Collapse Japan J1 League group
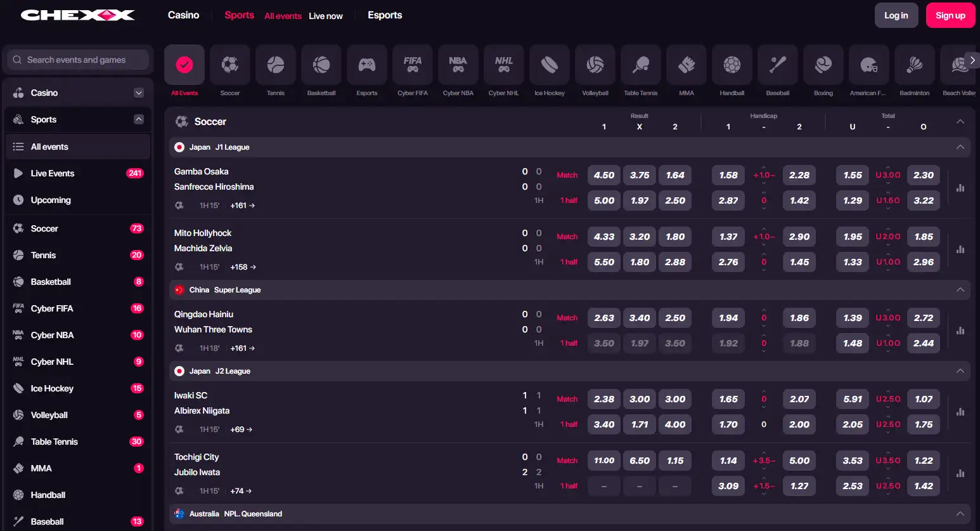The image size is (980, 531). pyautogui.click(x=960, y=147)
